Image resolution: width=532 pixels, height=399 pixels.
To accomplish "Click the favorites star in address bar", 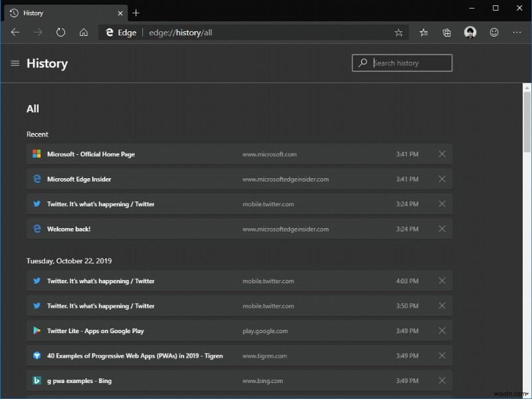I will (398, 32).
